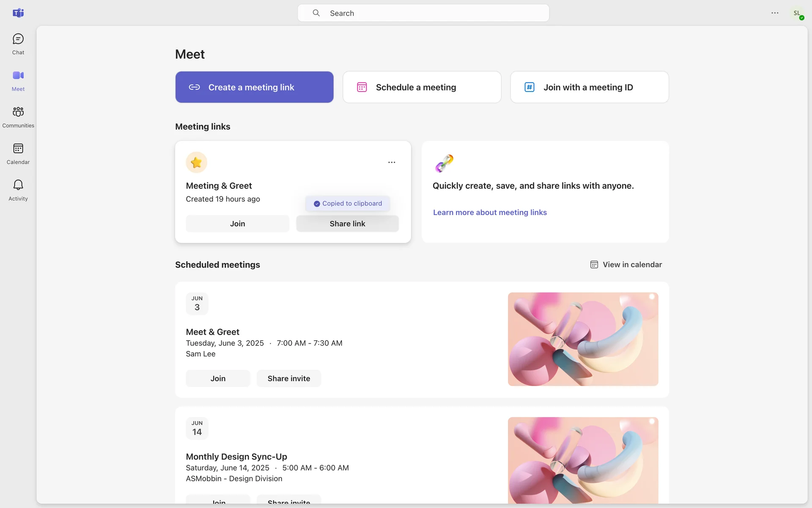Open Settings and more ellipsis menu
The height and width of the screenshot is (508, 812).
(x=775, y=13)
